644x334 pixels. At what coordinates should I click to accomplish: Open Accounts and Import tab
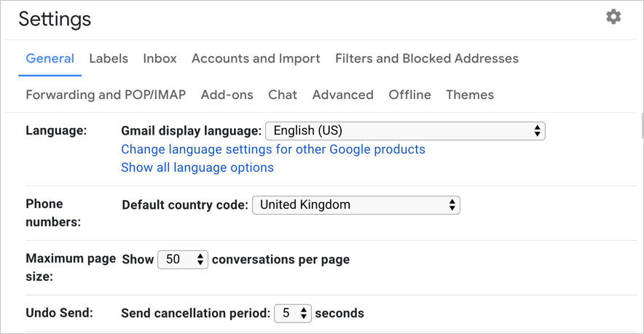click(x=256, y=59)
